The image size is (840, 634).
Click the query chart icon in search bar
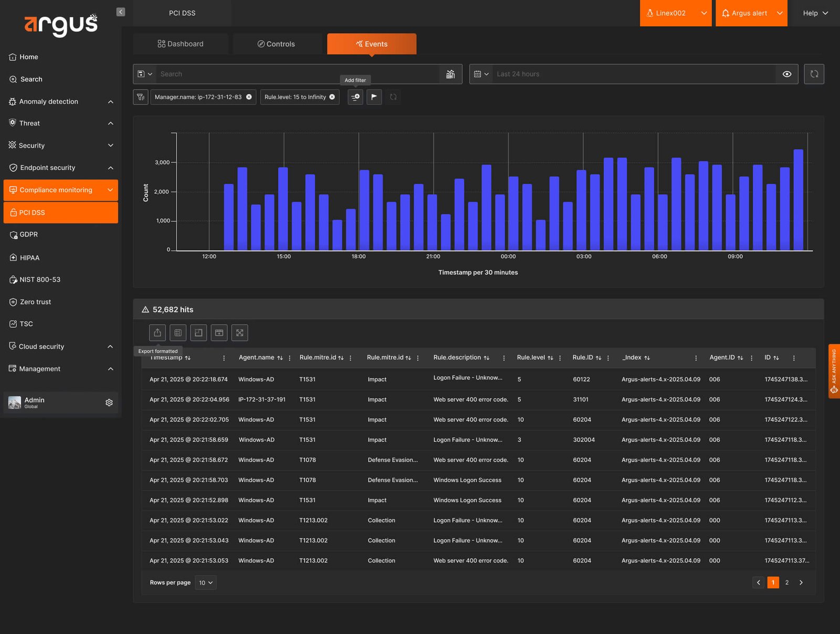(x=450, y=74)
